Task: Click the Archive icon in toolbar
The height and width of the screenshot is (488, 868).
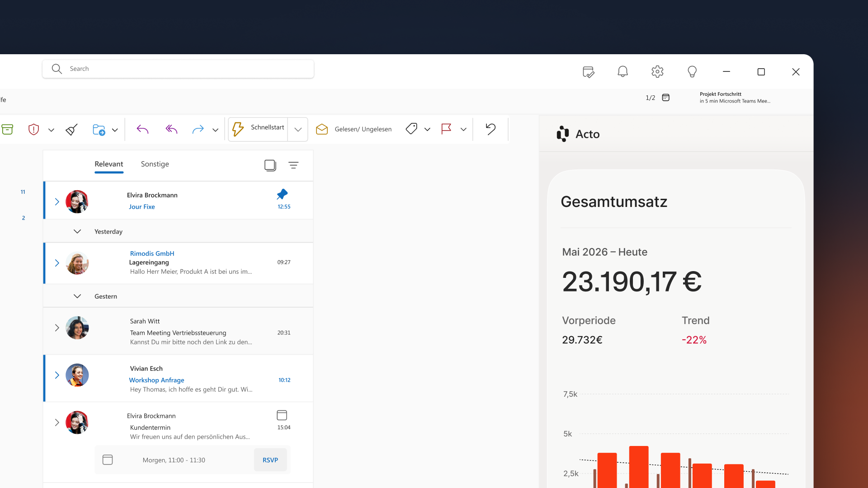Action: click(7, 130)
